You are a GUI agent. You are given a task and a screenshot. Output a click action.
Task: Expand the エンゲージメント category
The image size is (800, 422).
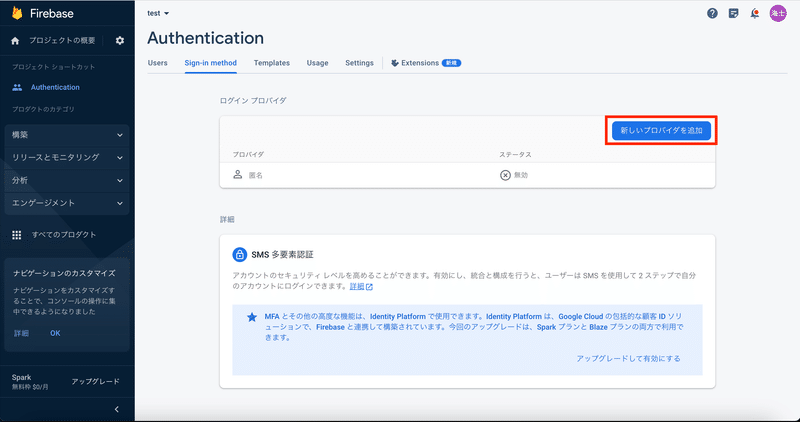click(67, 203)
